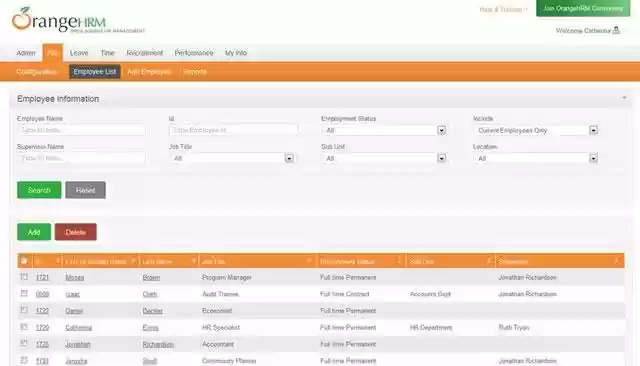Select Employee List submenu item
The height and width of the screenshot is (366, 640).
(x=95, y=72)
